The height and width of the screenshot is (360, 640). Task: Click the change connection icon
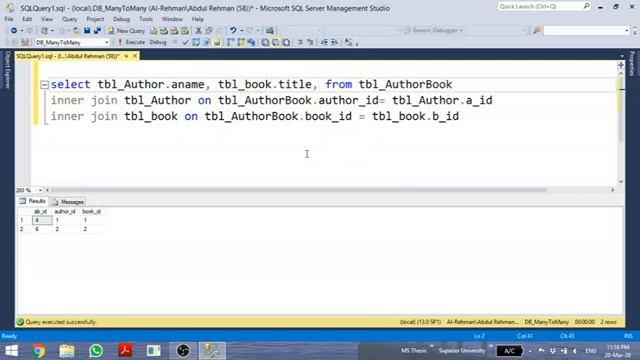(25, 42)
